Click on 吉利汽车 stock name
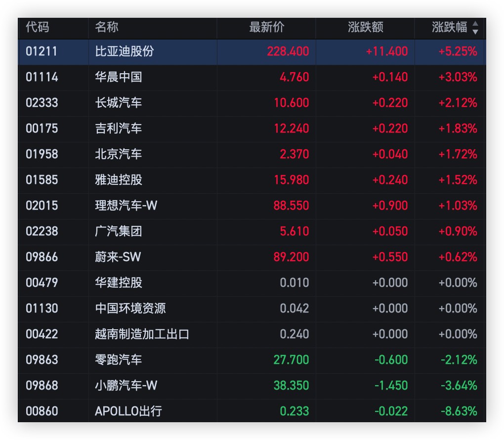Image resolution: width=504 pixels, height=440 pixels. point(119,129)
